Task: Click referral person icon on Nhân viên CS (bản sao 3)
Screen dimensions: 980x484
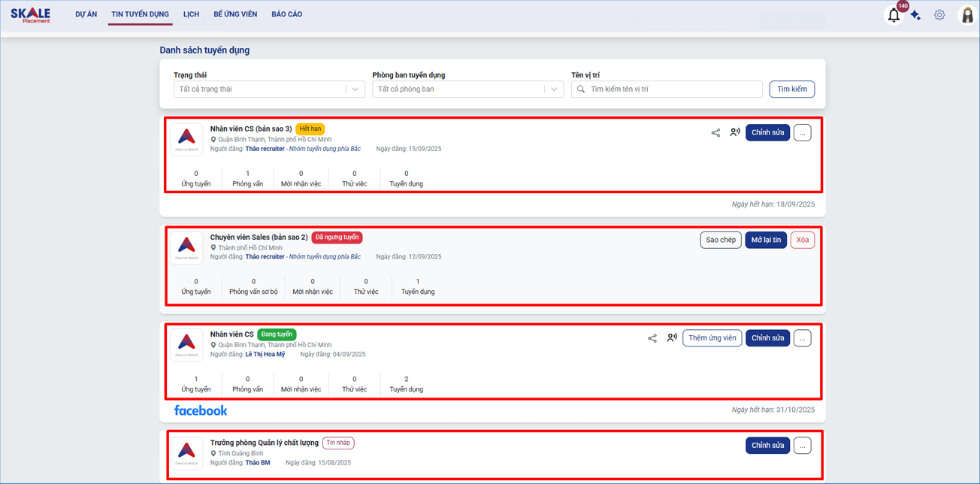Action: pos(735,132)
